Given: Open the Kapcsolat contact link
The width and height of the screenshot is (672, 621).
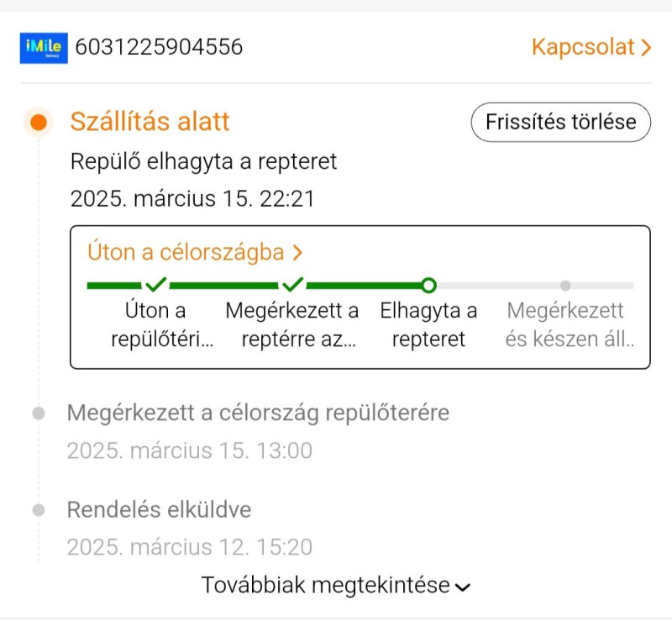Looking at the screenshot, I should click(x=591, y=47).
